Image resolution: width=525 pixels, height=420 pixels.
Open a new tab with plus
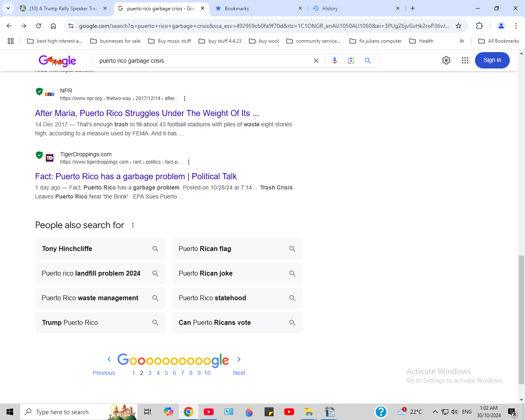click(413, 8)
